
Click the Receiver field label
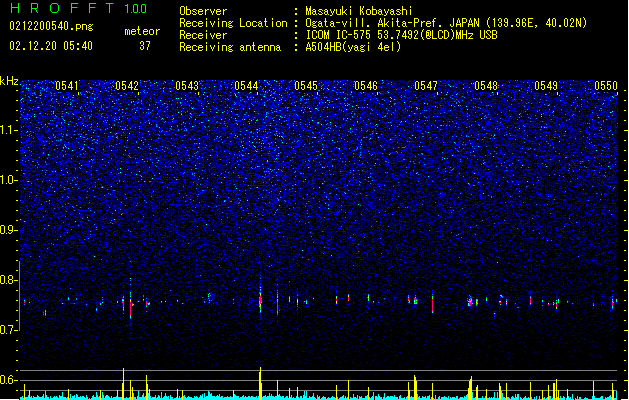[203, 35]
